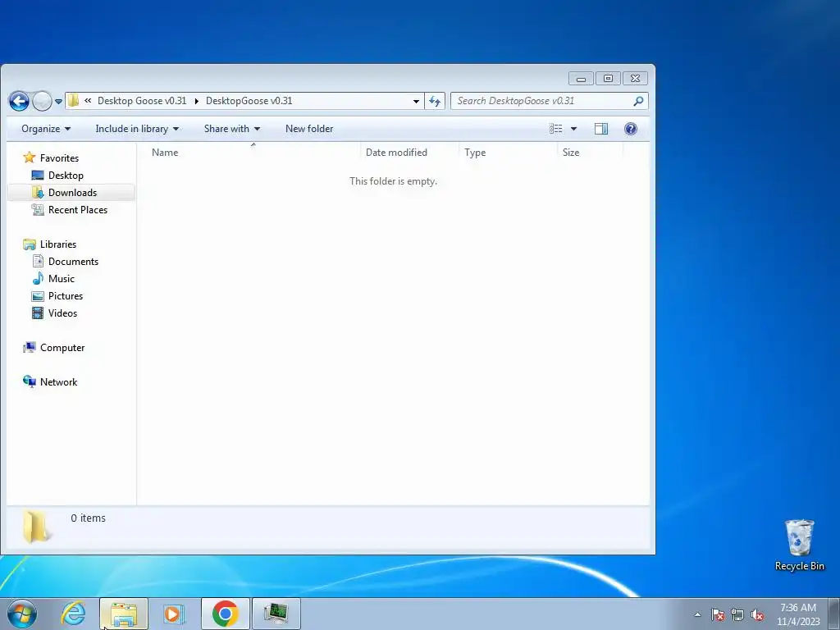Click the Libraries icon
The height and width of the screenshot is (630, 840).
(30, 244)
